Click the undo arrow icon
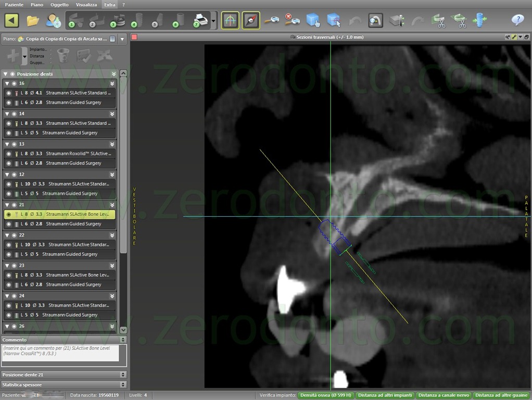The width and height of the screenshot is (532, 400). pyautogui.click(x=355, y=21)
